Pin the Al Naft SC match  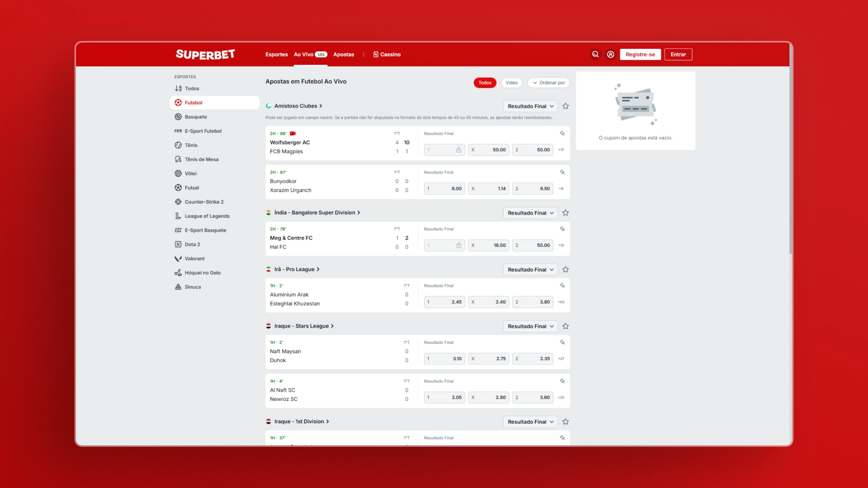562,381
